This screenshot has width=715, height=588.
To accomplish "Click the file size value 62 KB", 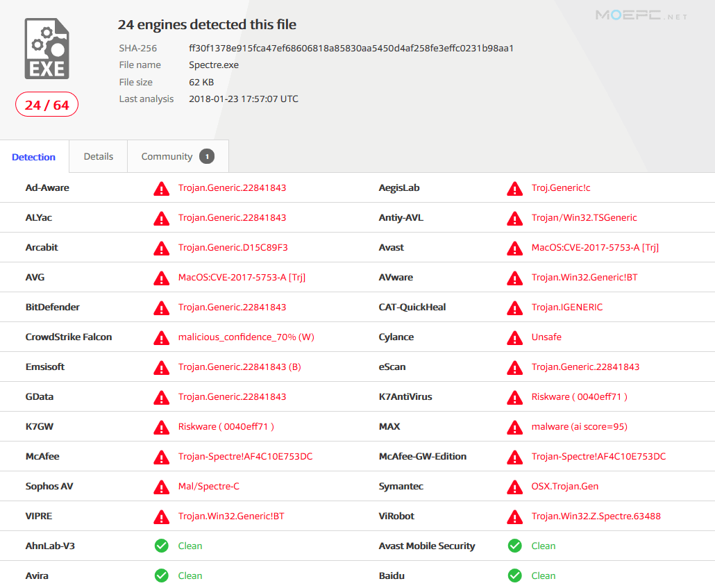I will point(201,82).
